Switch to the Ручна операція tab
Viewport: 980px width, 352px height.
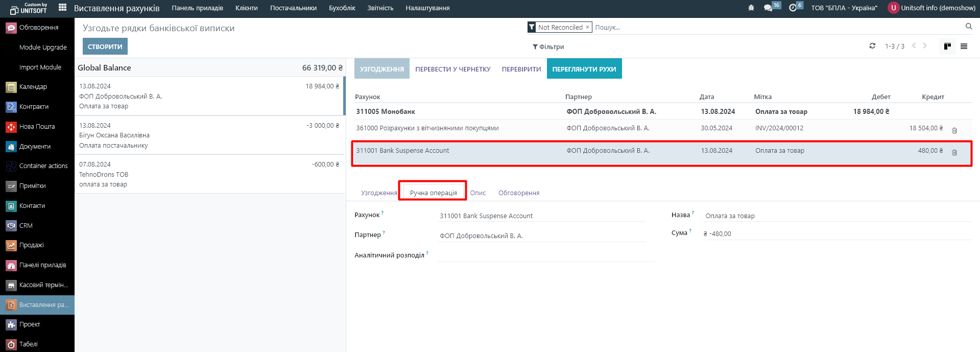[433, 193]
